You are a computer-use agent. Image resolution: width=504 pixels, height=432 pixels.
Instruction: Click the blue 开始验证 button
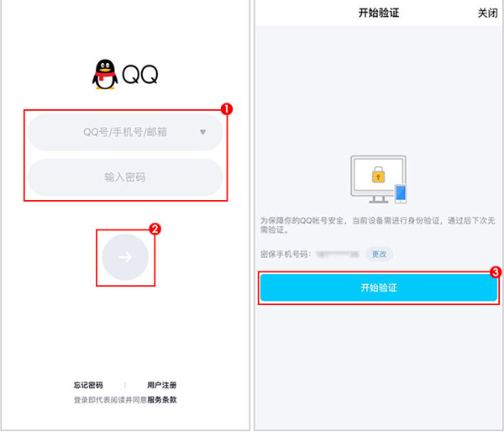pyautogui.click(x=379, y=287)
